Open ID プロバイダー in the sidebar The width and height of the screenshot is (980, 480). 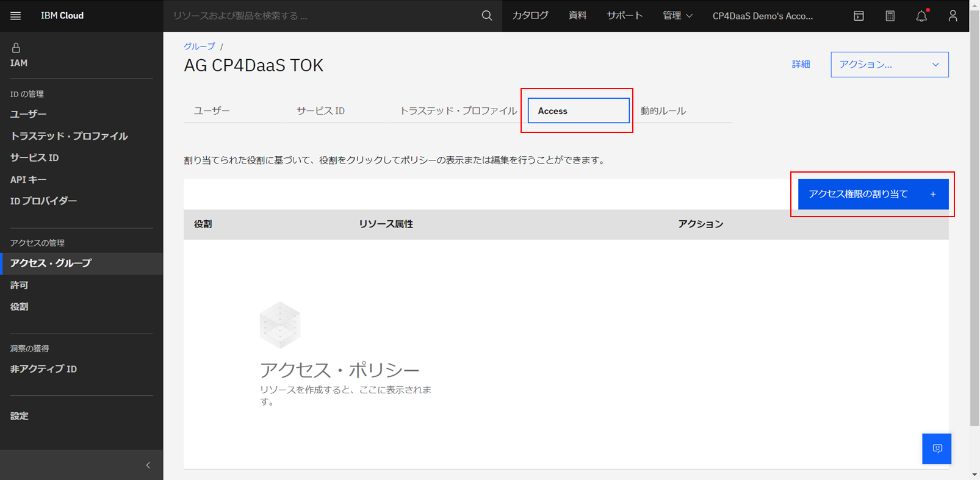click(x=43, y=201)
